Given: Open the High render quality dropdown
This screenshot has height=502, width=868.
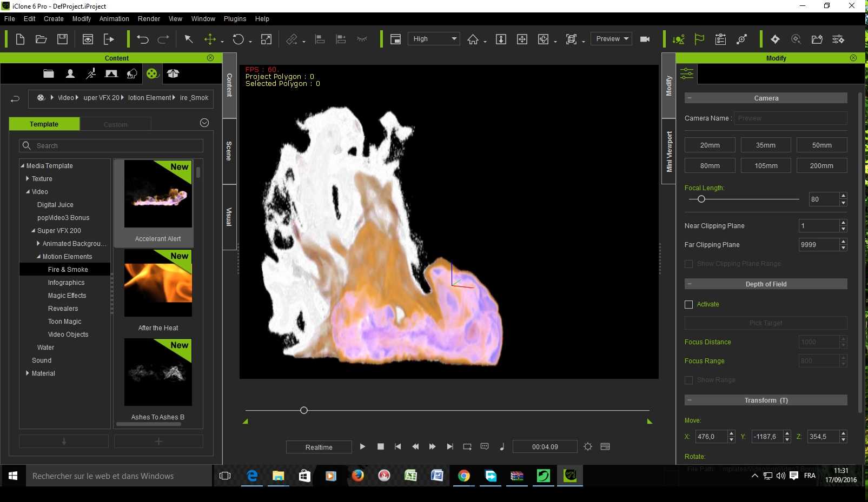Looking at the screenshot, I should point(433,39).
